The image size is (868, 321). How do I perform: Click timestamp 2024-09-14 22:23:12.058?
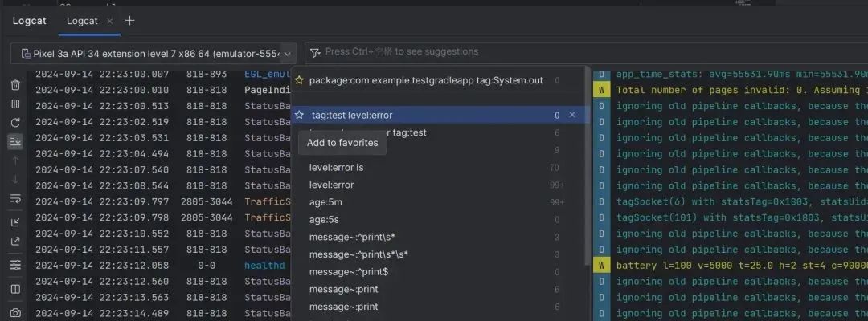102,266
